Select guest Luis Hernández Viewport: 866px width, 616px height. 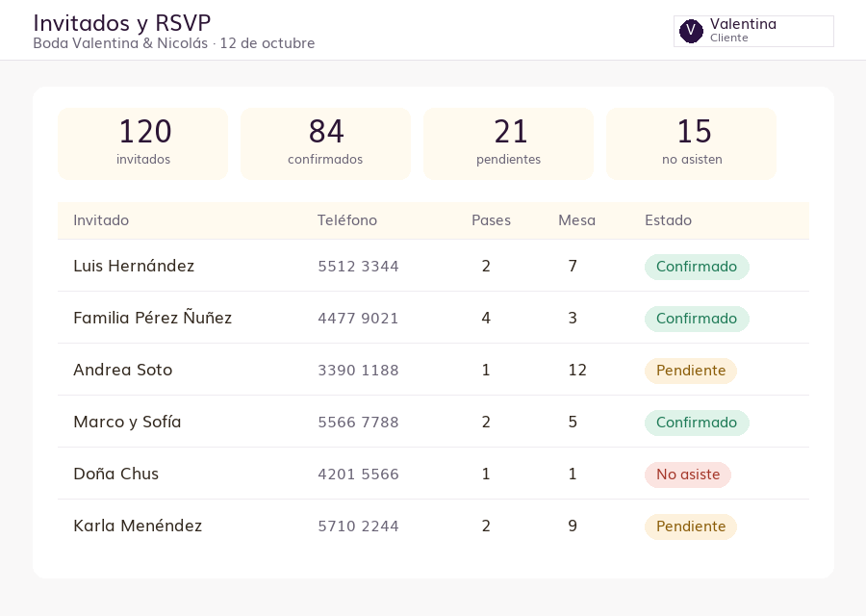[x=134, y=266]
